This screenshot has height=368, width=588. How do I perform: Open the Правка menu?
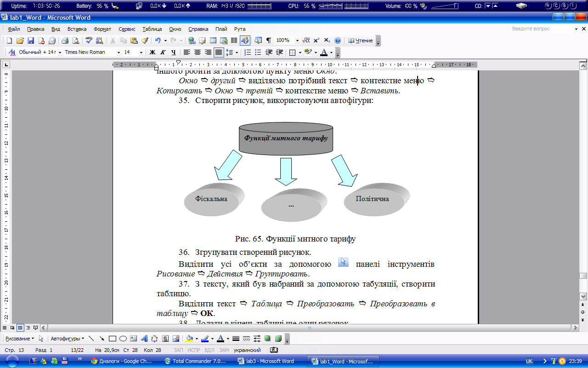tap(35, 29)
